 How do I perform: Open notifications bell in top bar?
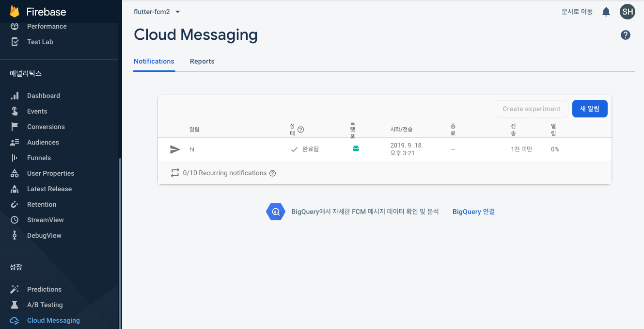pyautogui.click(x=606, y=12)
